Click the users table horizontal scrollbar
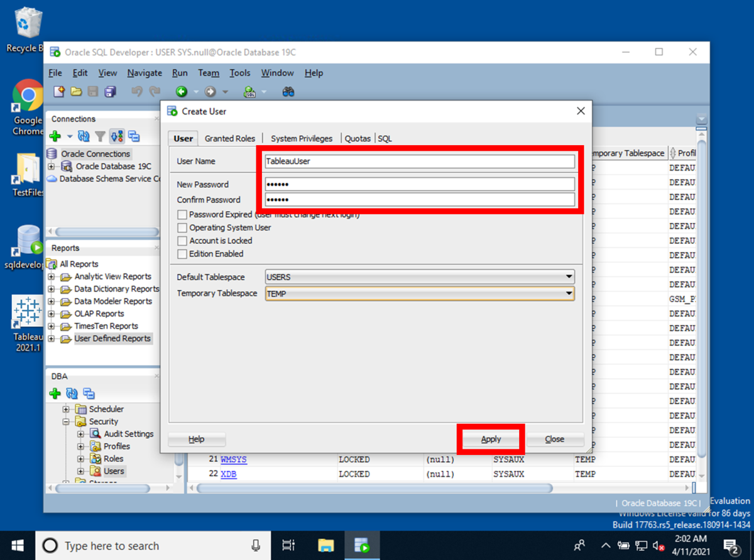754x560 pixels. tap(374, 488)
